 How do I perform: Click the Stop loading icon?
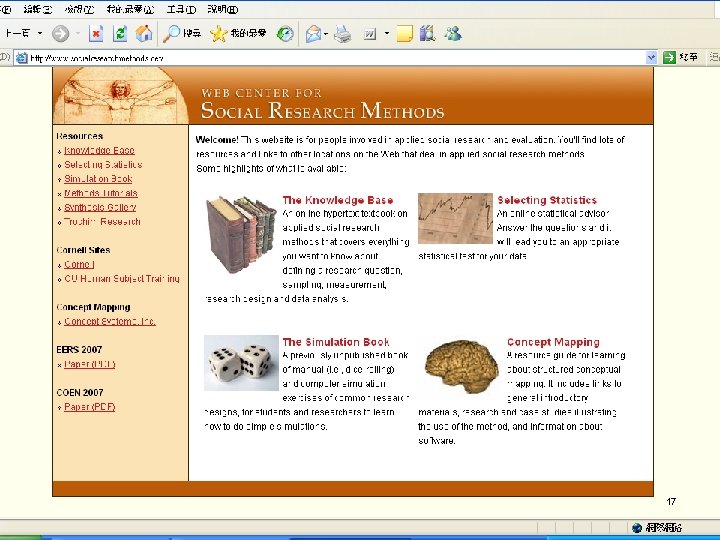click(x=96, y=34)
